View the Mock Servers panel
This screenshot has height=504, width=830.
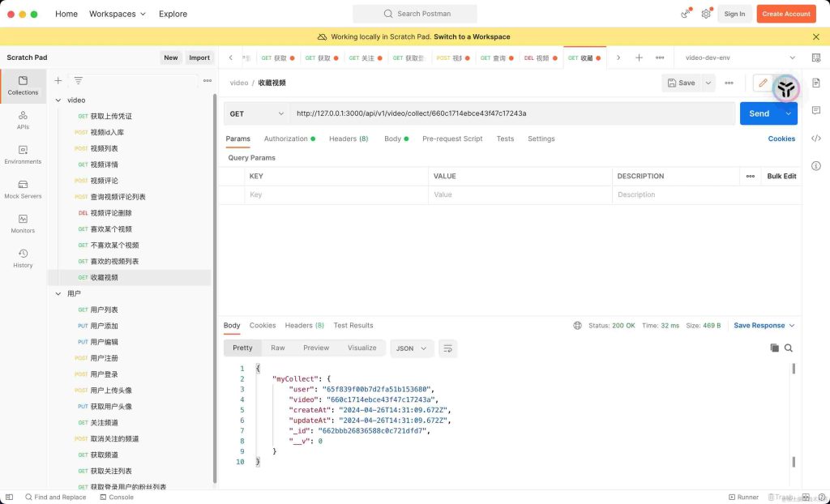point(23,191)
